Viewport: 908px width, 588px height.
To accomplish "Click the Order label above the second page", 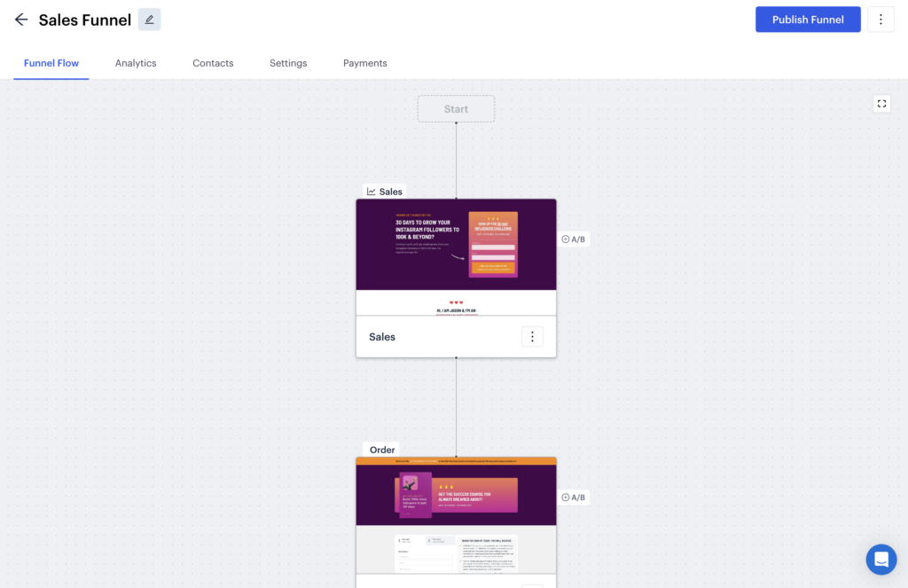I will pyautogui.click(x=380, y=450).
